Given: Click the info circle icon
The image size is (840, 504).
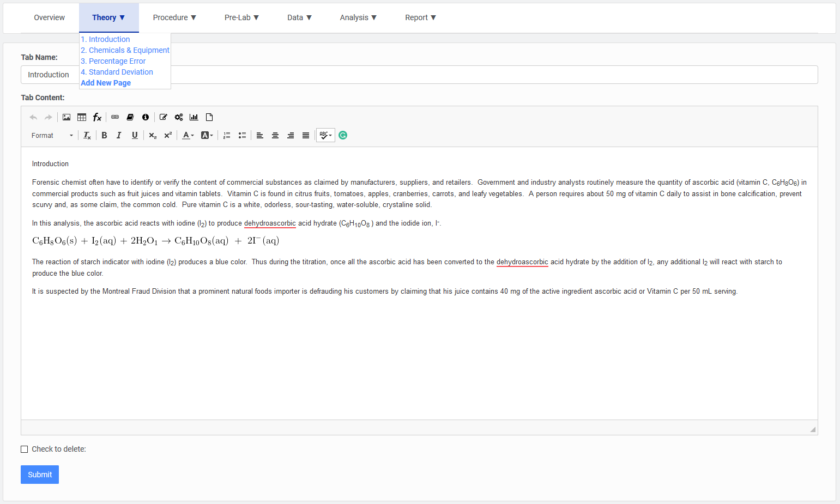Looking at the screenshot, I should 146,117.
